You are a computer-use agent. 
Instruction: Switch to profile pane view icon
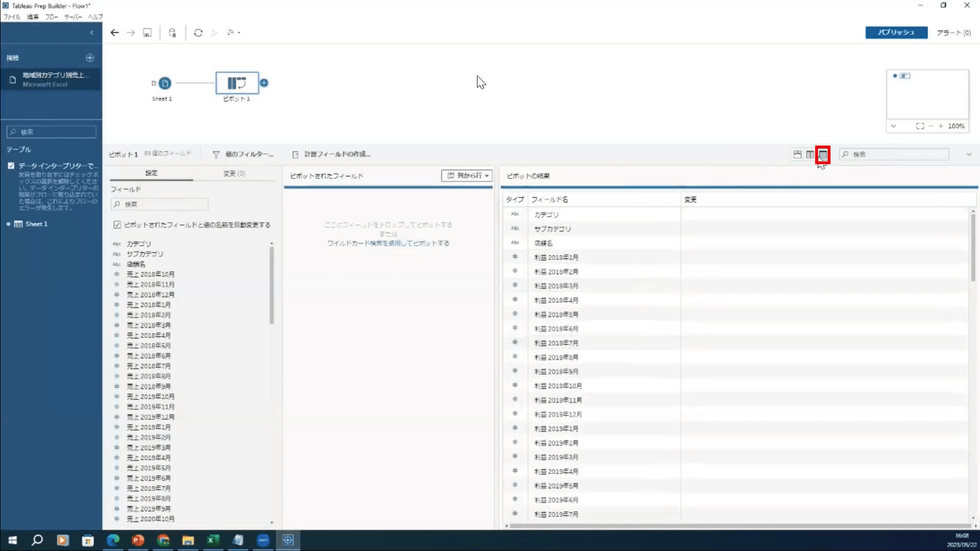pos(797,154)
